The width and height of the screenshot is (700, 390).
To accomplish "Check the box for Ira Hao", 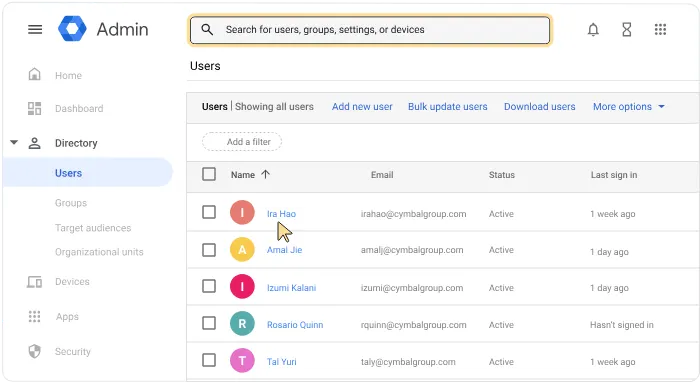I will point(209,212).
